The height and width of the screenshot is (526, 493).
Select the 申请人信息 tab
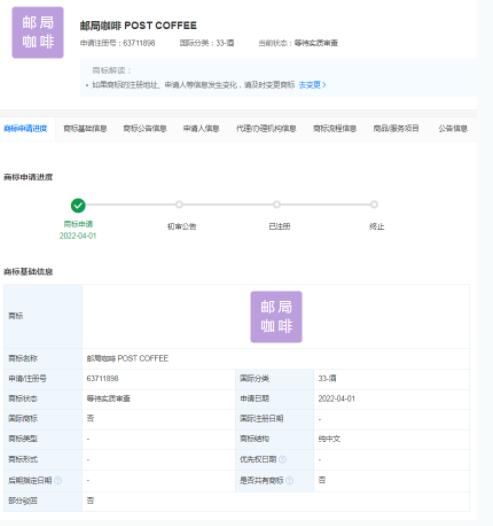[x=201, y=128]
